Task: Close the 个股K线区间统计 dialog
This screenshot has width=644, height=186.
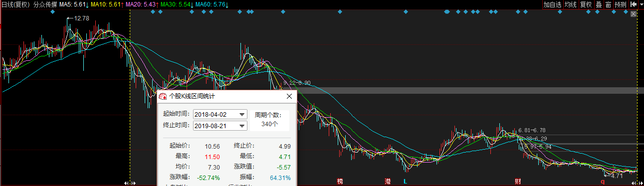Action: coord(289,96)
